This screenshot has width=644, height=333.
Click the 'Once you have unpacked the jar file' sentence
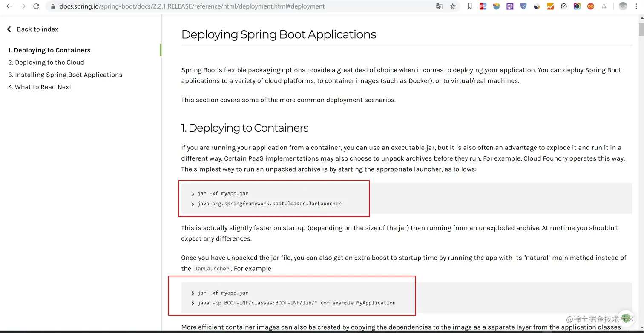tap(404, 263)
